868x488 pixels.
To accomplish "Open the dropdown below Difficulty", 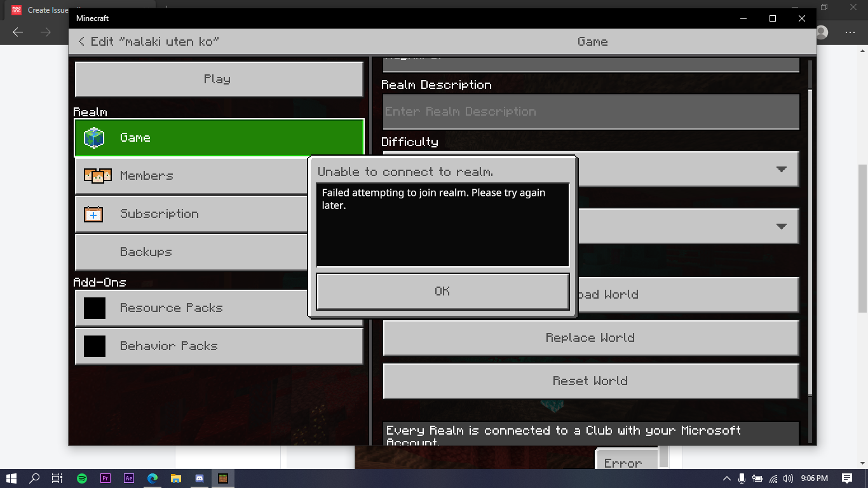I will 688,226.
